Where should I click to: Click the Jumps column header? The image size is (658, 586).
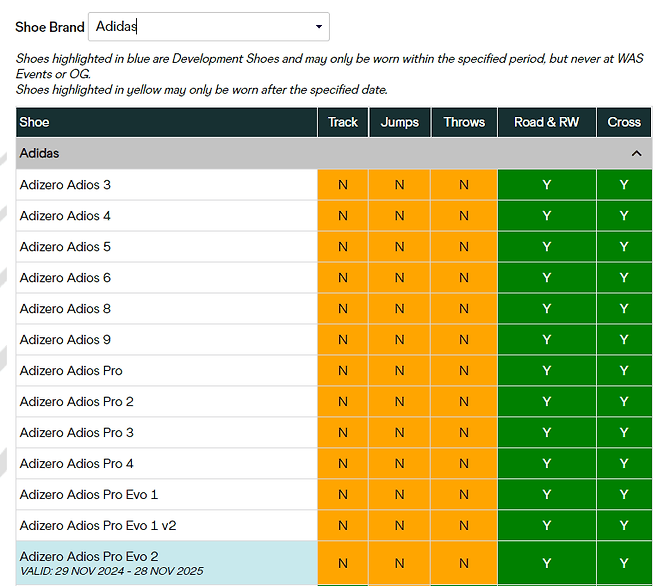click(400, 122)
